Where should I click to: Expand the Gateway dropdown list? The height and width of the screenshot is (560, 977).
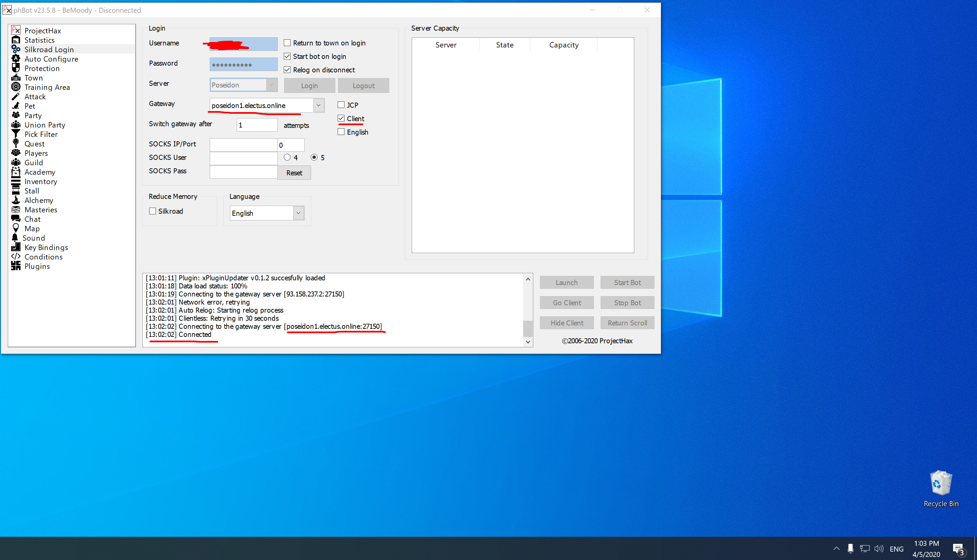[318, 105]
